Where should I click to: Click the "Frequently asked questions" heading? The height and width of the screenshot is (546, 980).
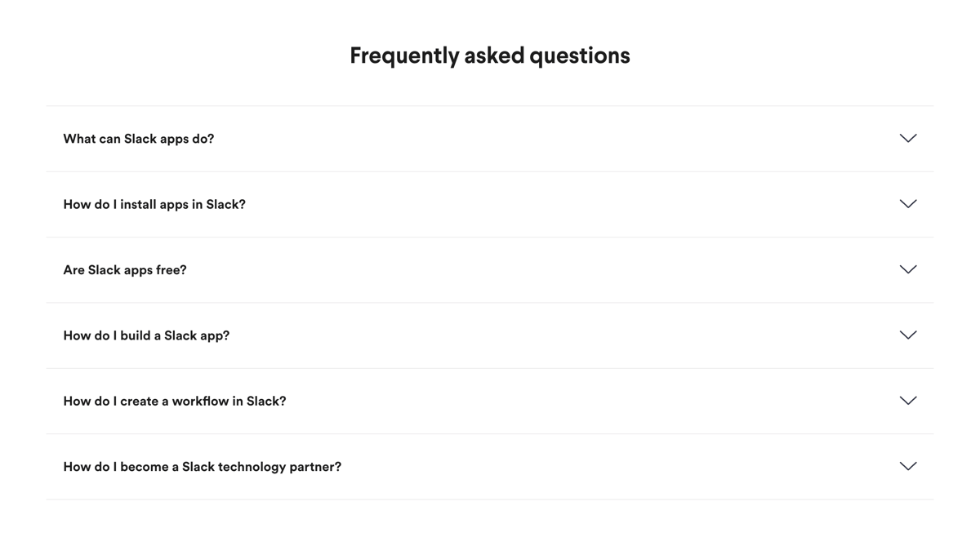489,55
